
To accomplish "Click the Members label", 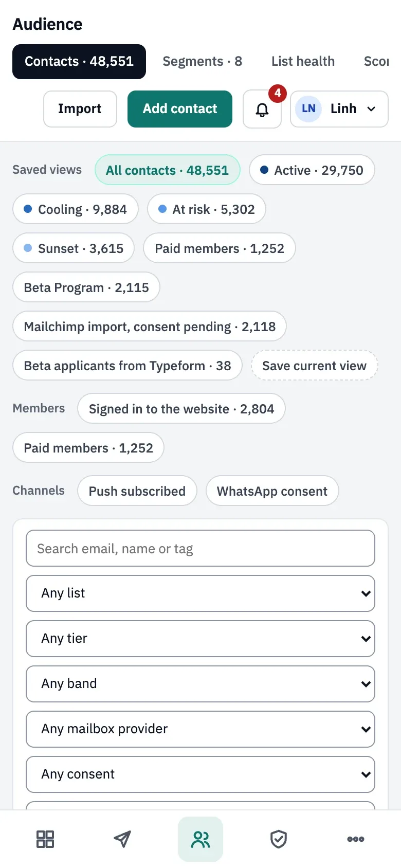I will 39,408.
